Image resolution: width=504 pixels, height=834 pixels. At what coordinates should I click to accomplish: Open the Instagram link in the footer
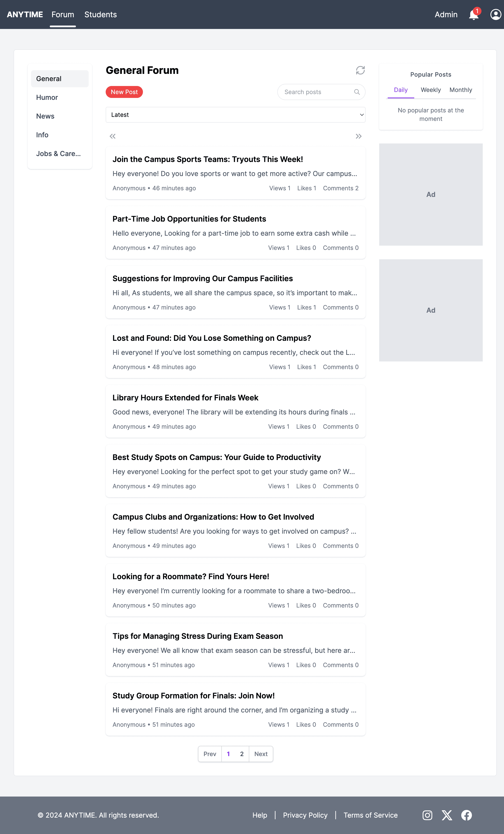pyautogui.click(x=427, y=815)
